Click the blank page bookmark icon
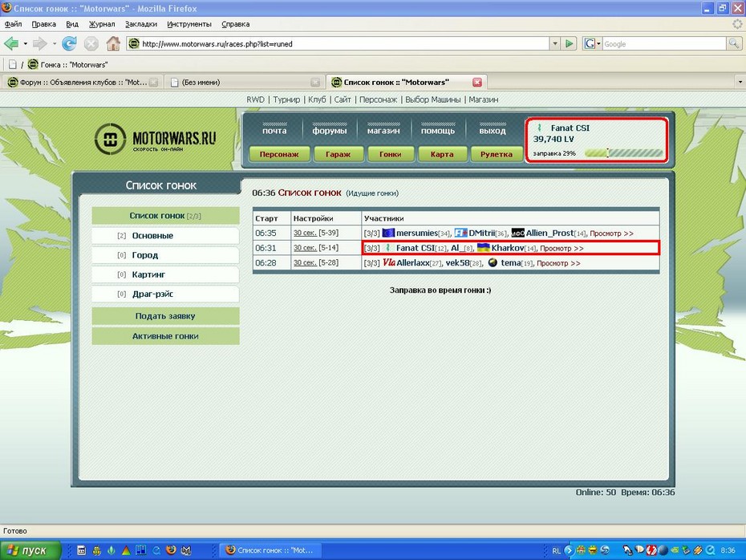Viewport: 746px width, 560px height. [x=13, y=64]
